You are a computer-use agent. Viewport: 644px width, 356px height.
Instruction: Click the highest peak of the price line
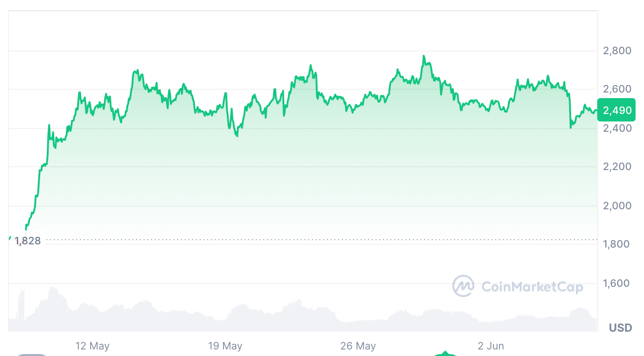[x=424, y=57]
